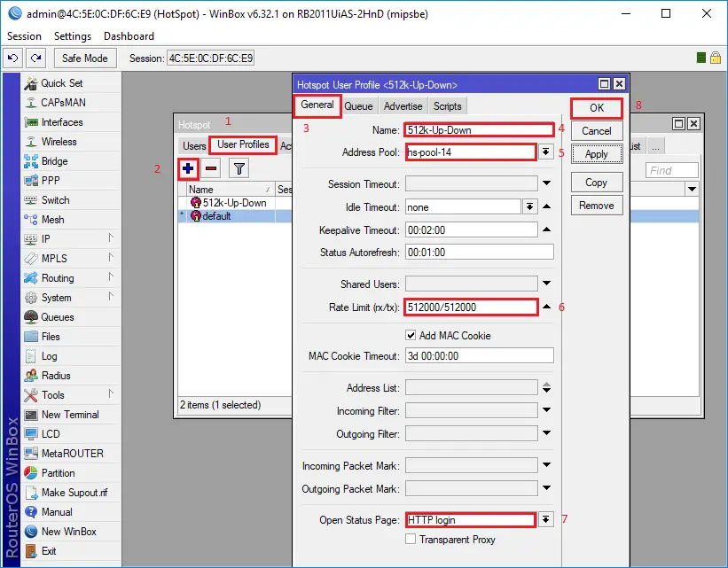This screenshot has height=568, width=728.
Task: Expand the Session Timeout field
Action: click(547, 183)
